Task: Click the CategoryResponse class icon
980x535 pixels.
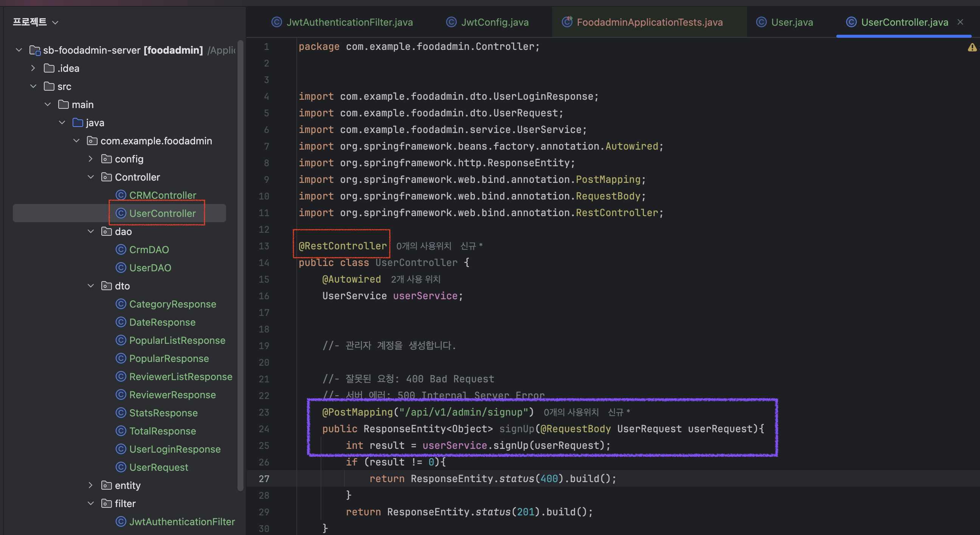Action: 121,304
